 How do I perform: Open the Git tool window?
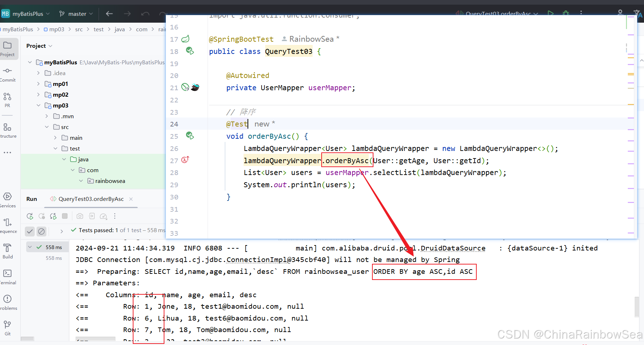pyautogui.click(x=7, y=328)
